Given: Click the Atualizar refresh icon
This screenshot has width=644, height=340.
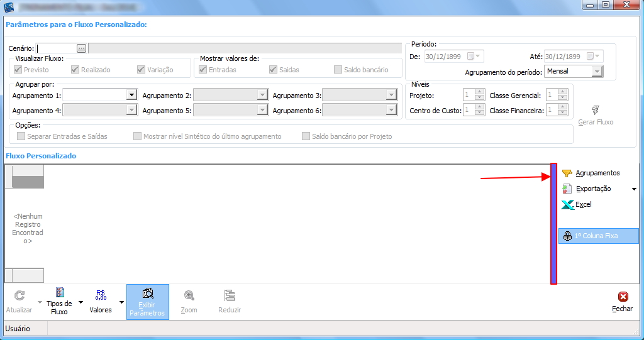Looking at the screenshot, I should click(x=19, y=295).
